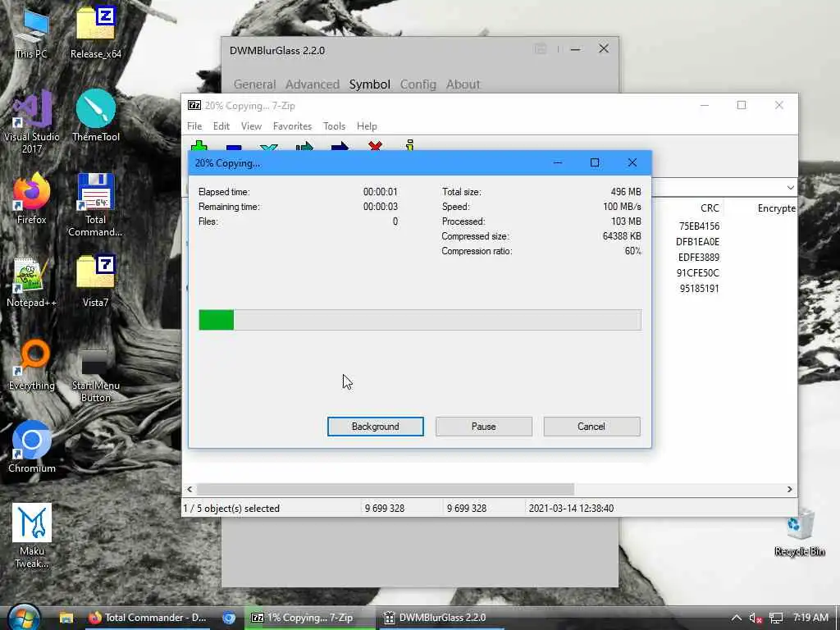Click '1 / 5 object(s) selected' status text
The image size is (840, 630).
[x=231, y=508]
